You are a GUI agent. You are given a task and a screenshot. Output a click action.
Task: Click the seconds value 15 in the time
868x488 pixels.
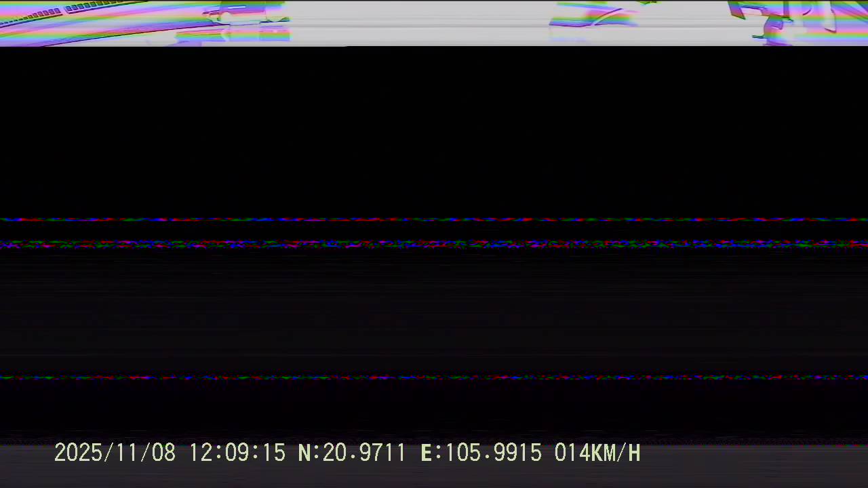pyautogui.click(x=273, y=453)
